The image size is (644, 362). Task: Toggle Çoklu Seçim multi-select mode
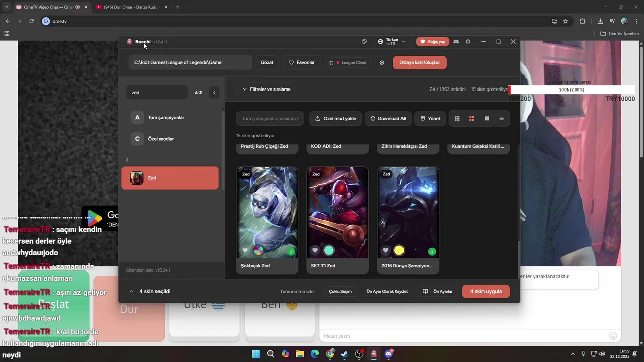coord(340,292)
